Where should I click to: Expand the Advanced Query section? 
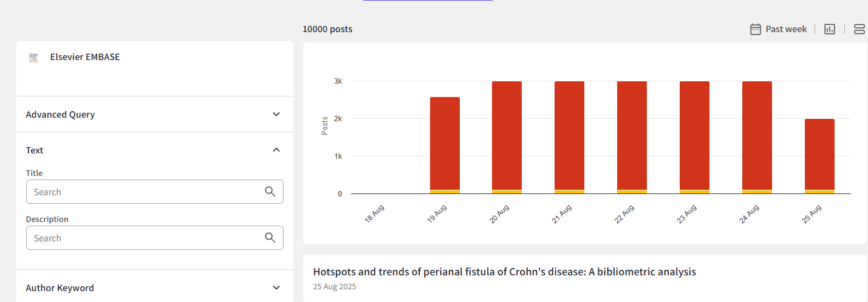276,114
